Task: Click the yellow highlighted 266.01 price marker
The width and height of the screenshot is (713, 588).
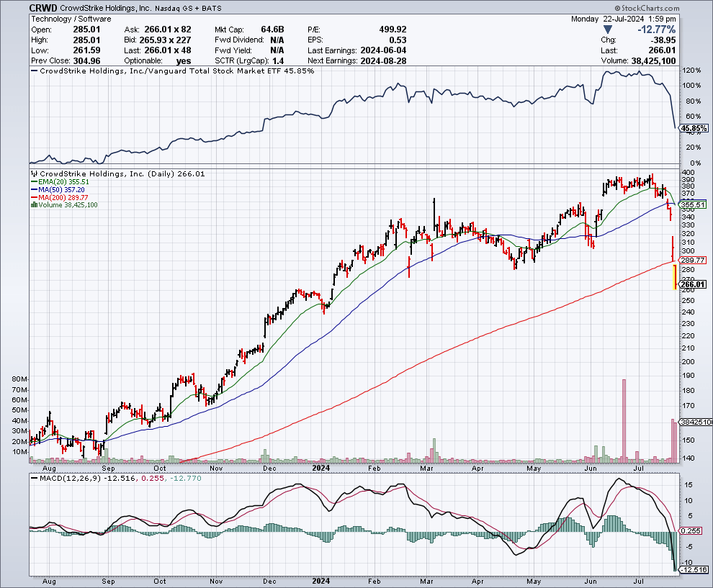Action: [694, 285]
